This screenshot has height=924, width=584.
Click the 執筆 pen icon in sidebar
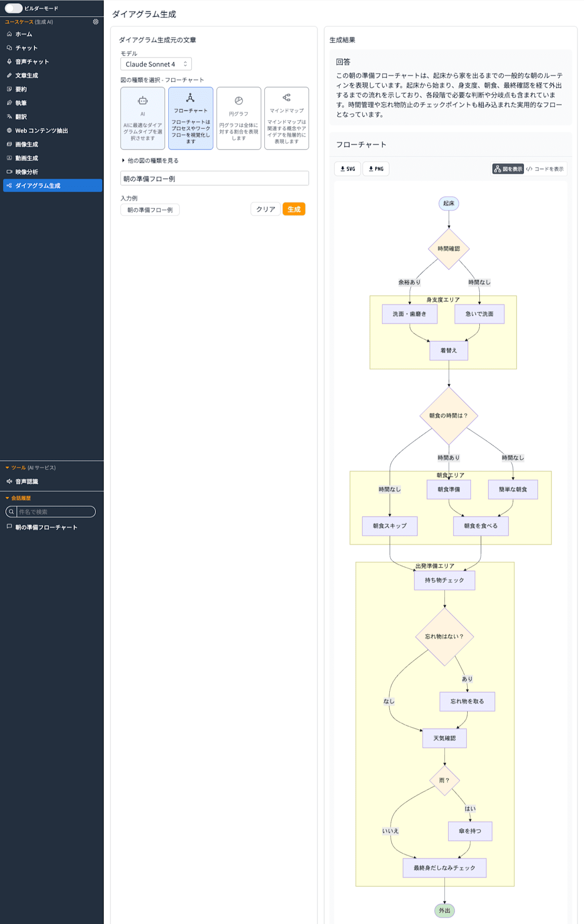pyautogui.click(x=9, y=103)
